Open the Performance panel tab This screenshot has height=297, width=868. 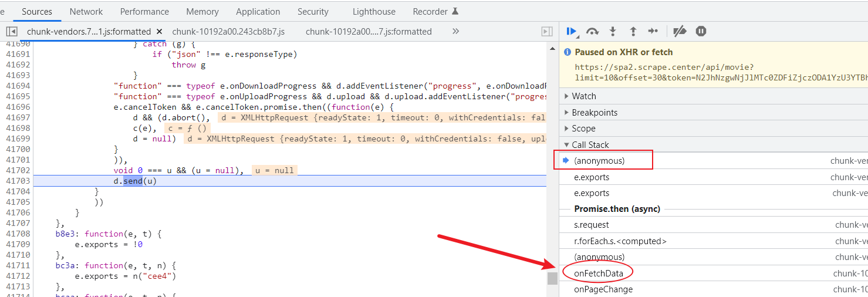coord(144,12)
